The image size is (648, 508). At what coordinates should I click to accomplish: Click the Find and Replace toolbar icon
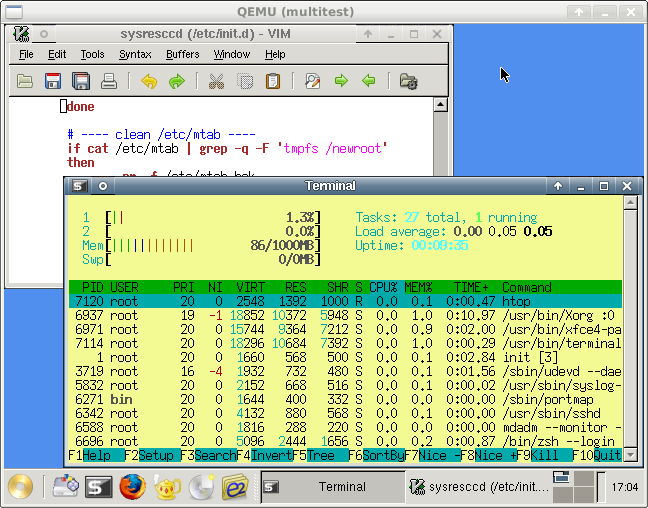point(312,81)
